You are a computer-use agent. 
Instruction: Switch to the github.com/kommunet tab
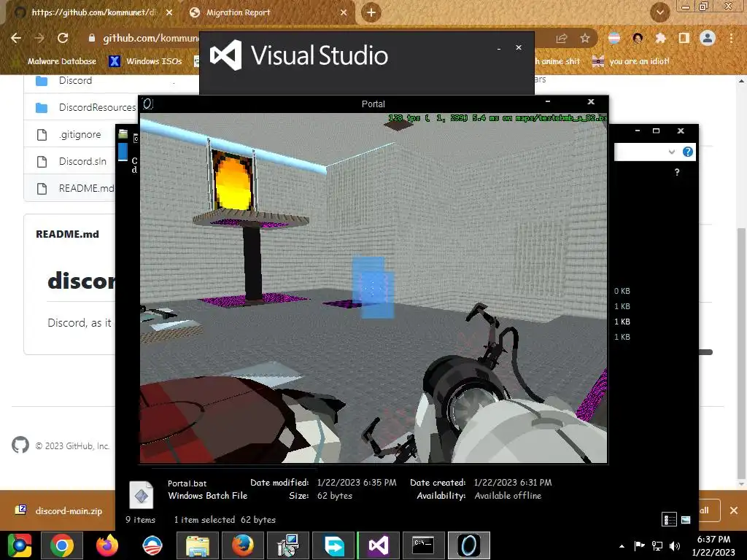[x=93, y=12]
